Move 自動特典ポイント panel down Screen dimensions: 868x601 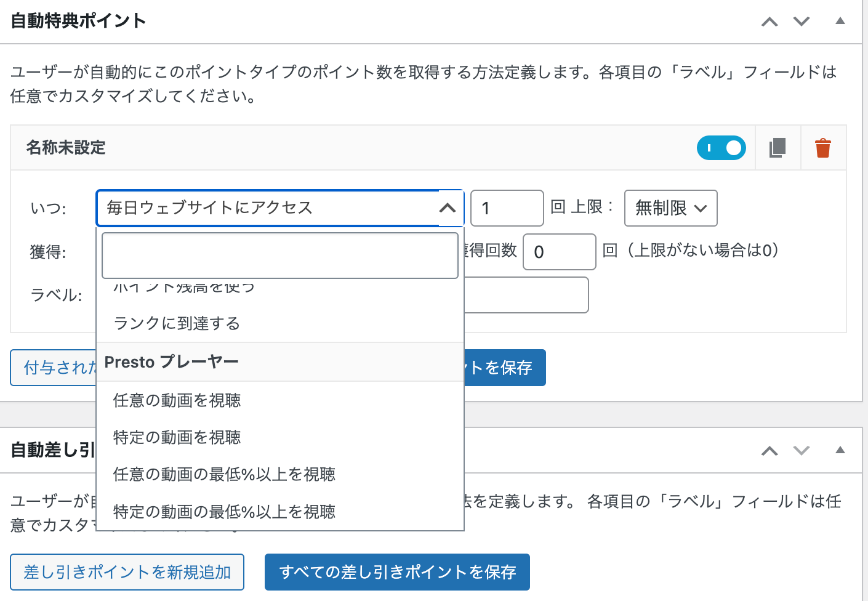802,22
